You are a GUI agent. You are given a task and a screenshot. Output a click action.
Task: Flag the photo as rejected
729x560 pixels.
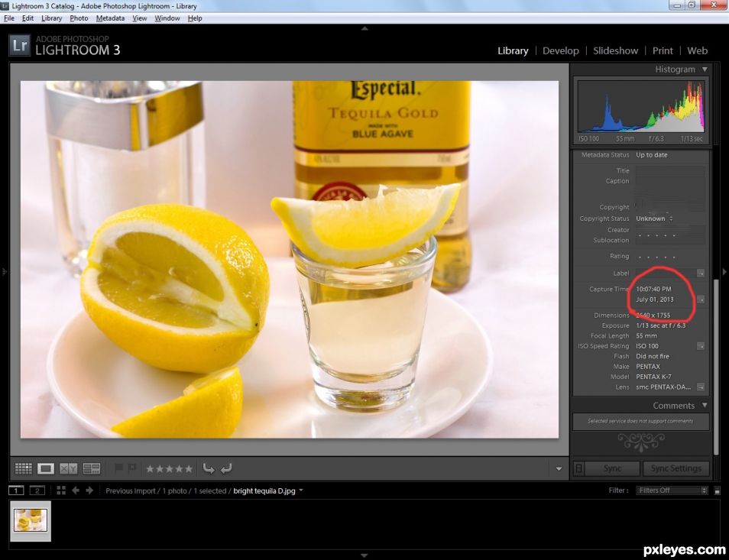[x=132, y=468]
